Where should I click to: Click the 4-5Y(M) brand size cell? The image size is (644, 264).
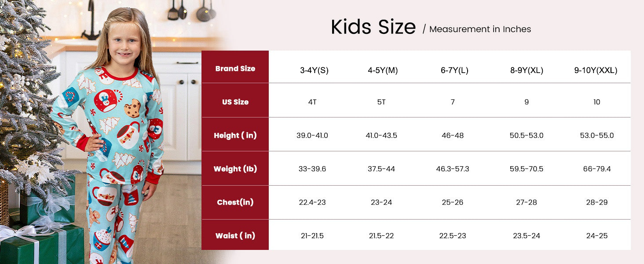[383, 70]
